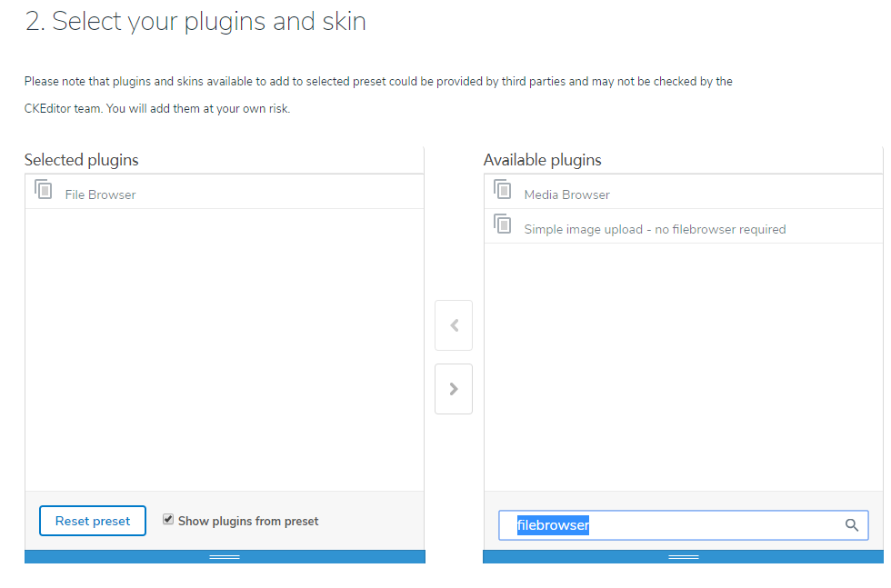Click the filebrowser search input field

pyautogui.click(x=684, y=525)
